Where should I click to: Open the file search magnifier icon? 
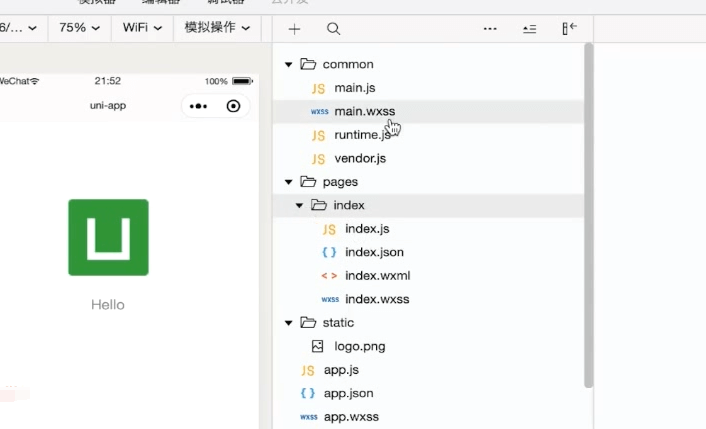(333, 29)
